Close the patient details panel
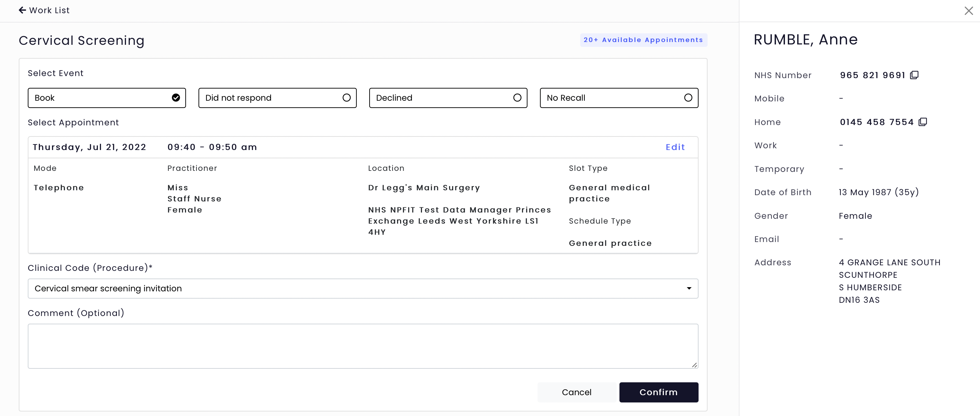The width and height of the screenshot is (980, 416). point(969,11)
